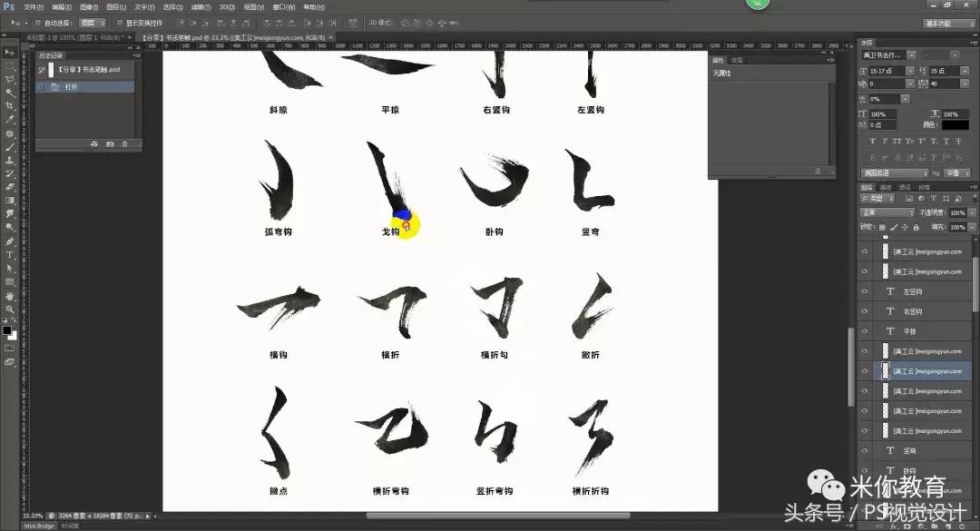This screenshot has width=980, height=531.
Task: Open the foreground color swatch
Action: coord(7,331)
